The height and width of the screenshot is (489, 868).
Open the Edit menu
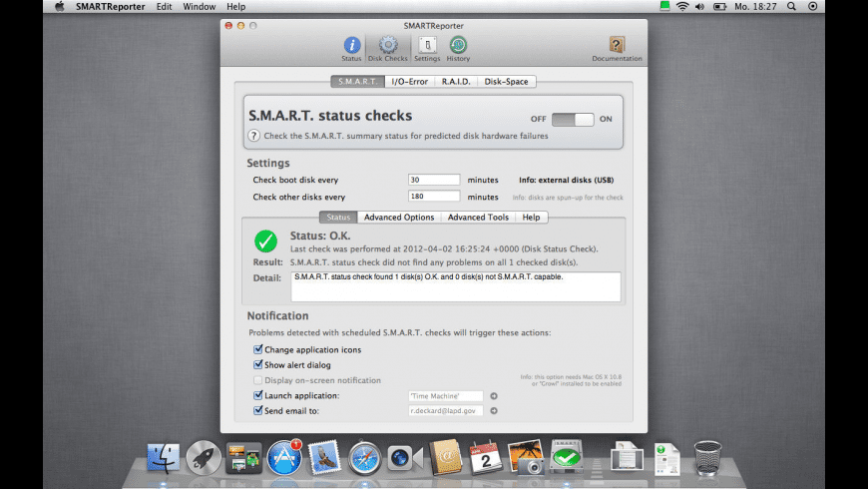(164, 7)
